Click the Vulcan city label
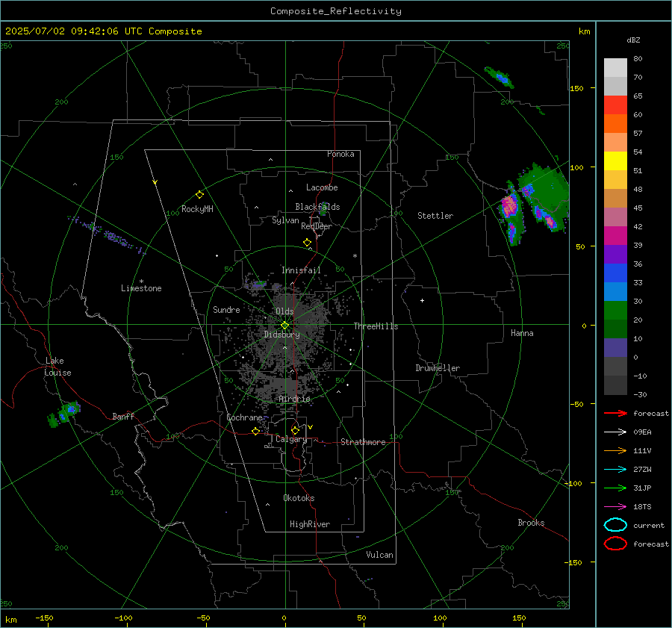Viewport: 672px width, 628px height. [x=379, y=555]
